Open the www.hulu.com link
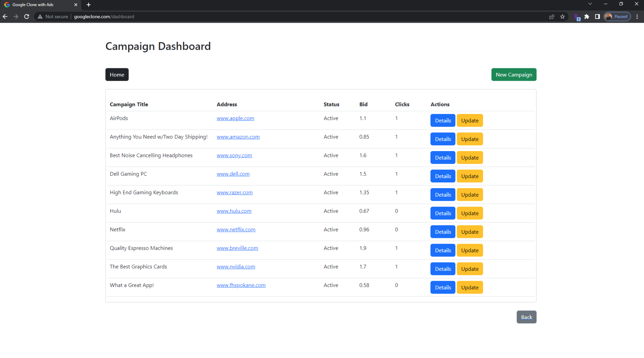Screen dimensions: 644x358 tap(234, 211)
